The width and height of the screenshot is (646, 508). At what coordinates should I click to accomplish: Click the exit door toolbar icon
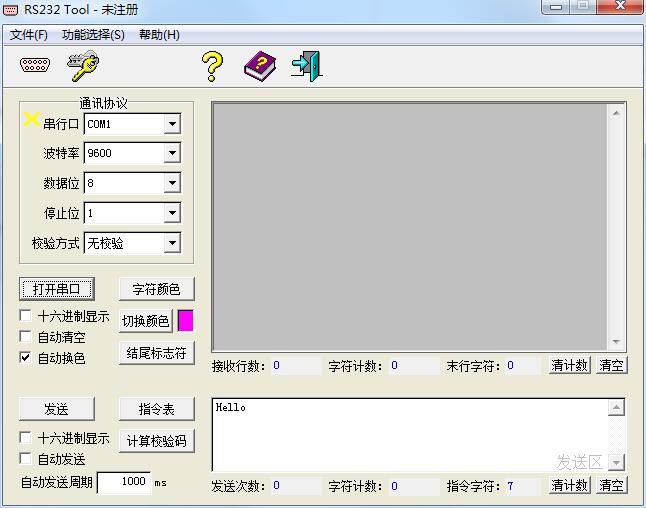coord(307,66)
